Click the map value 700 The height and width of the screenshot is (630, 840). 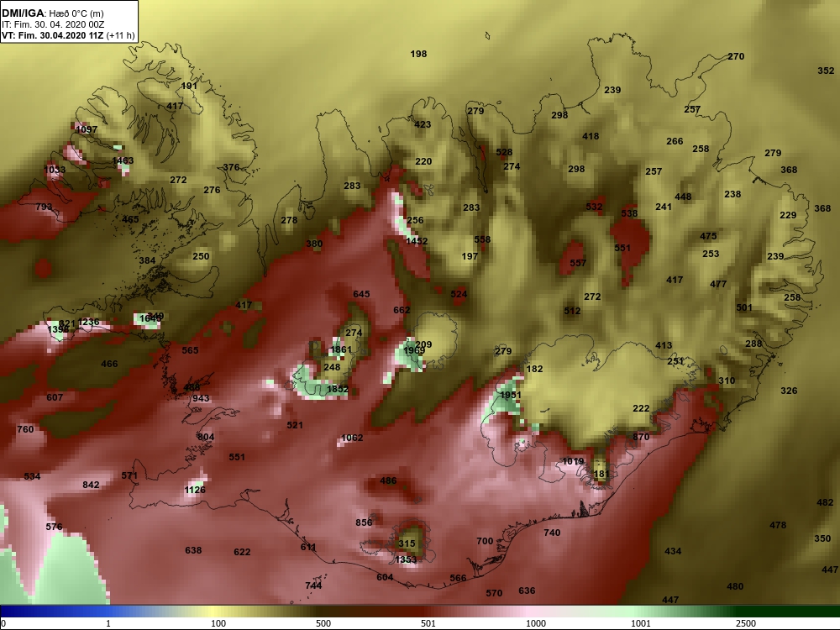click(485, 541)
